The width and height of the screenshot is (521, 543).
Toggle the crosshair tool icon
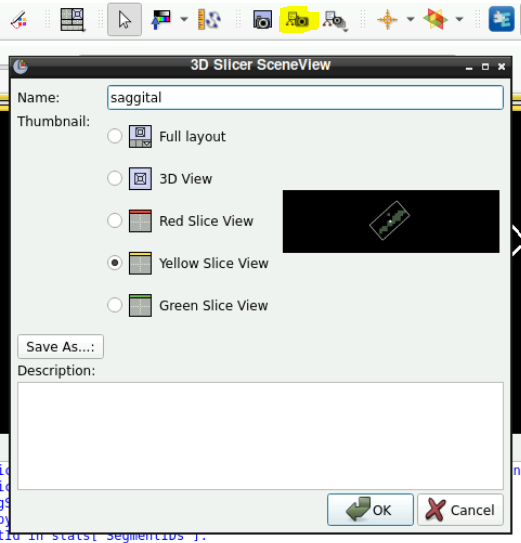coord(387,19)
